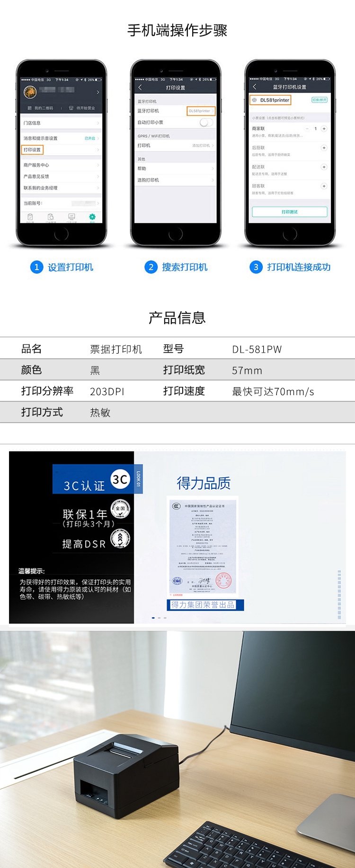
Task: Tap the 打印测试 button
Action: (x=290, y=212)
